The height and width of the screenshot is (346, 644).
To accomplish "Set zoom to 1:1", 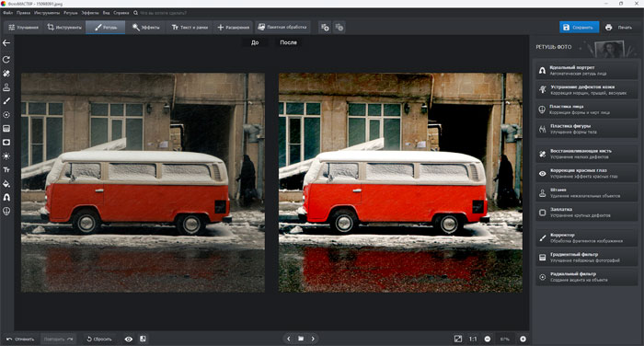I will pyautogui.click(x=473, y=339).
